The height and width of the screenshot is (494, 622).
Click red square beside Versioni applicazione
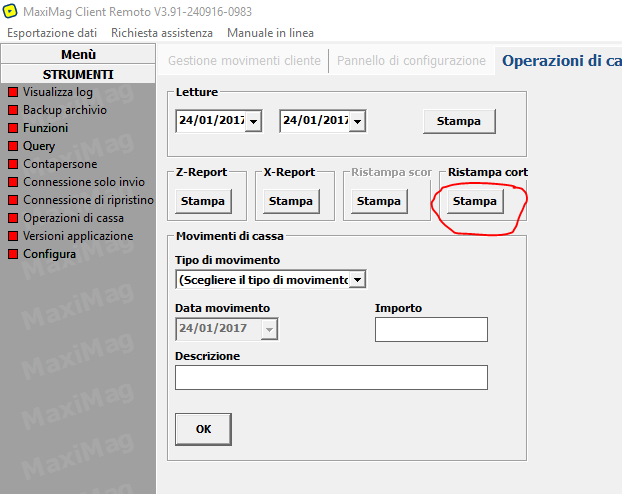(13, 236)
